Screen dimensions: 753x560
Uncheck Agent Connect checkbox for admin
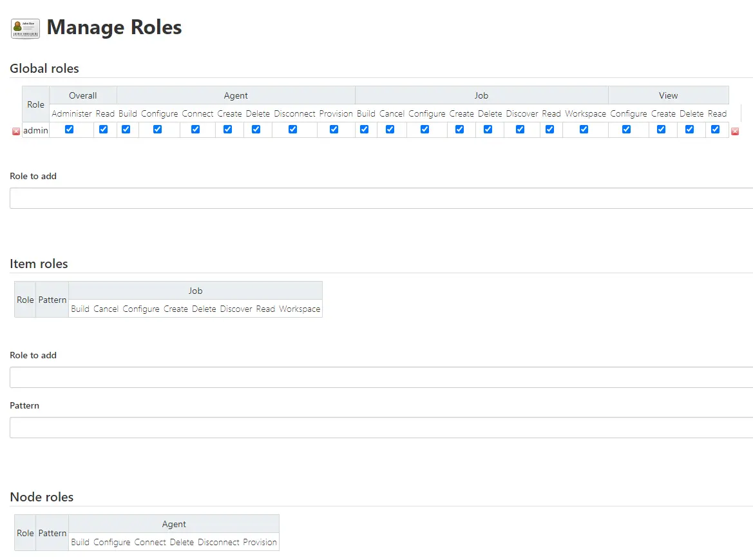[x=196, y=130]
